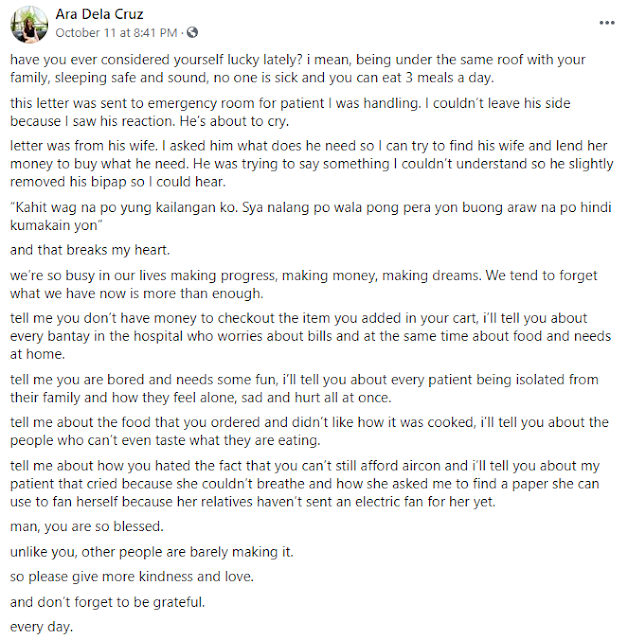Open the post options three-dot menu
628x640 pixels.
tap(607, 20)
